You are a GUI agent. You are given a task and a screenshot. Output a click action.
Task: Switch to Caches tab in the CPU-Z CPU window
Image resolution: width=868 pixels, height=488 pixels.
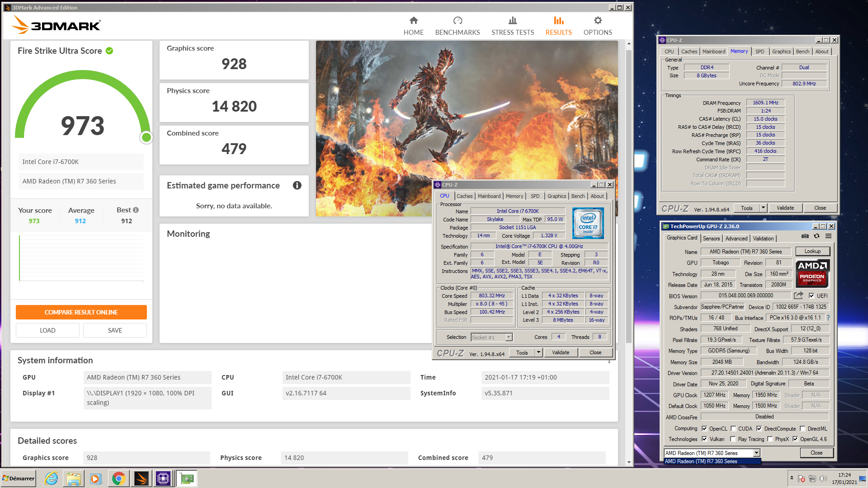464,196
